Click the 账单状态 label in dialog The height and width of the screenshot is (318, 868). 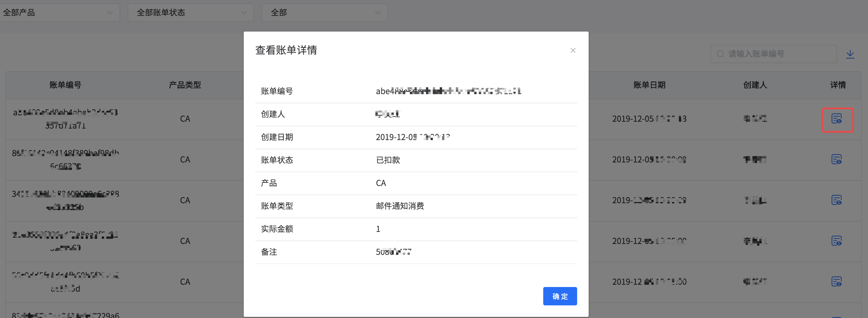(277, 160)
